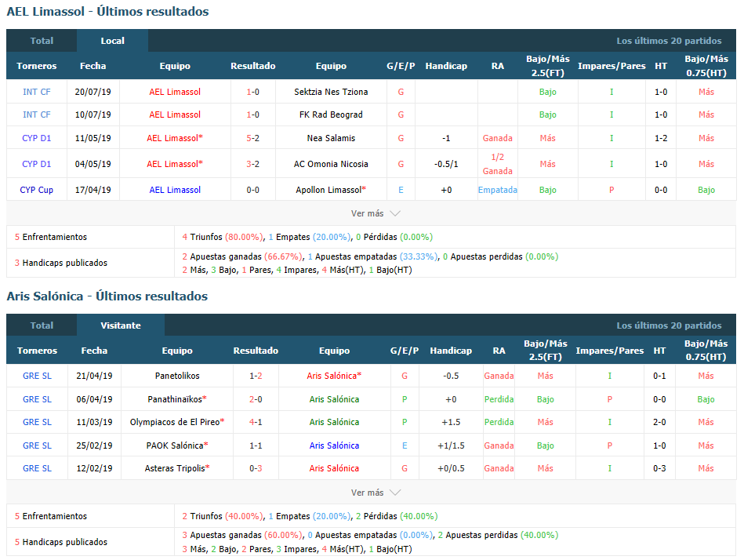
Task: Click HT score 1-2 in Nea Salamis row
Action: coord(660,138)
